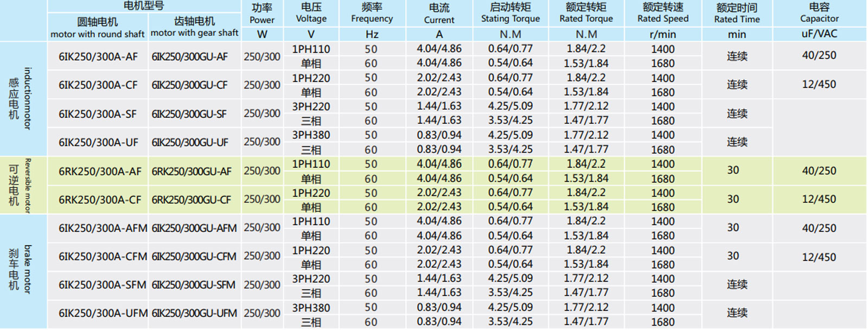Click the 额定时间 Rated Time header
This screenshot has width=868, height=331.
(737, 14)
